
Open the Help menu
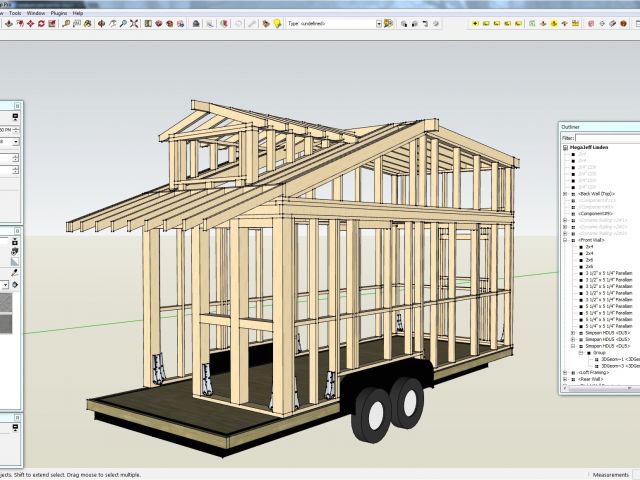78,12
